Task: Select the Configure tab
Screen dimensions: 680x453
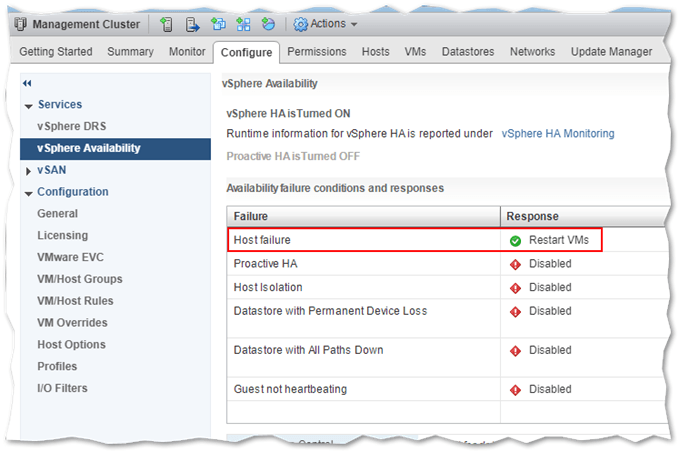Action: tap(246, 52)
